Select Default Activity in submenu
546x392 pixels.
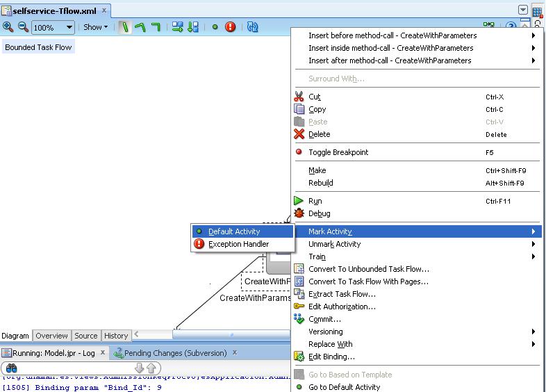[234, 231]
